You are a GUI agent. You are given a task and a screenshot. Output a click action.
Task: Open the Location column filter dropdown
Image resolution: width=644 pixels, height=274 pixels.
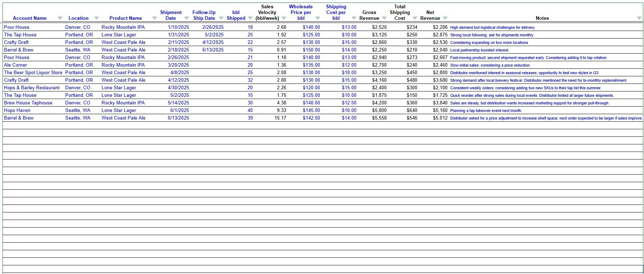96,18
